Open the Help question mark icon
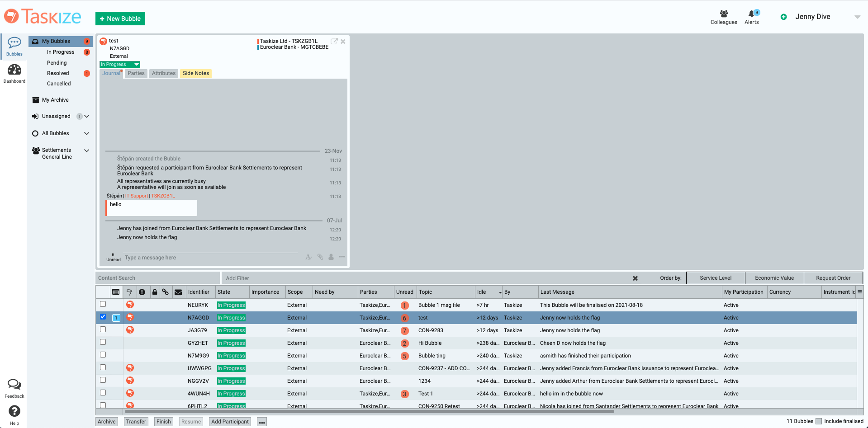 [14, 411]
